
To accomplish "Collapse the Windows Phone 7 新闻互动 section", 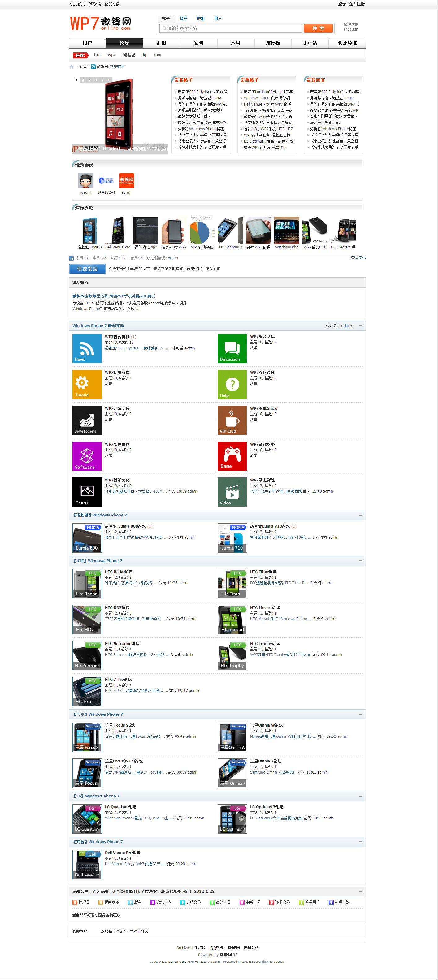I will 360,326.
